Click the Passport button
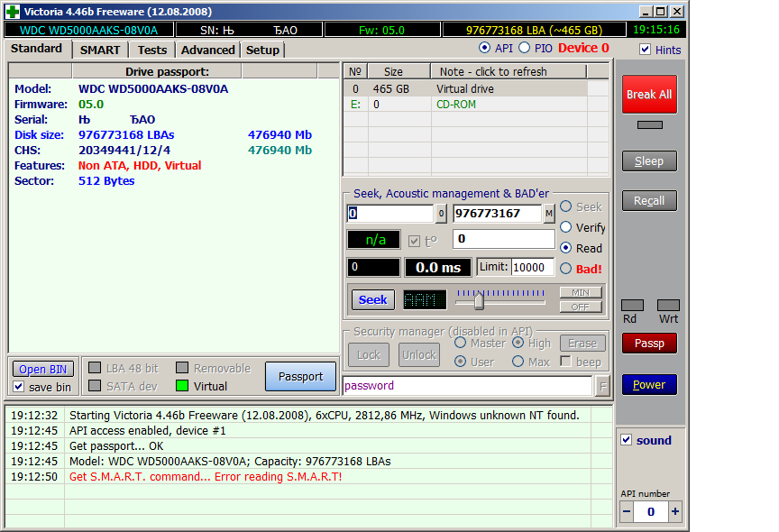The height and width of the screenshot is (532, 779). (300, 377)
